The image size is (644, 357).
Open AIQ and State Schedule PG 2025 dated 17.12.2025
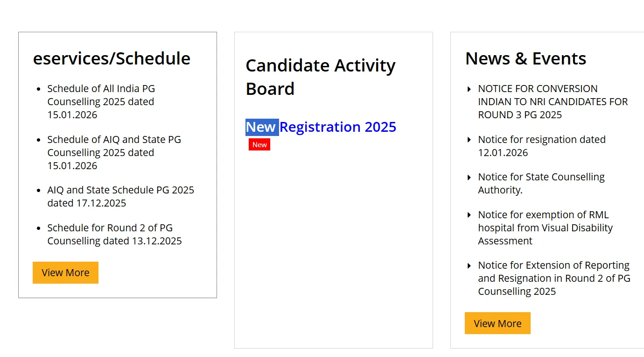pyautogui.click(x=120, y=196)
